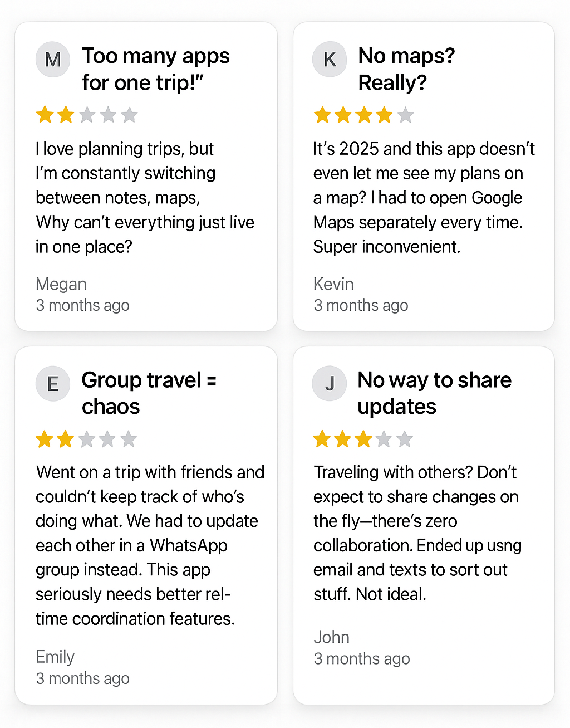Click the reviewer name Kevin
Image resolution: width=570 pixels, height=728 pixels.
333,284
